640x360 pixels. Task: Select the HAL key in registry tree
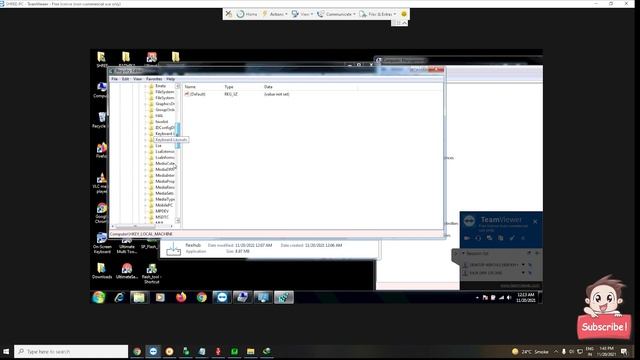(x=156, y=116)
